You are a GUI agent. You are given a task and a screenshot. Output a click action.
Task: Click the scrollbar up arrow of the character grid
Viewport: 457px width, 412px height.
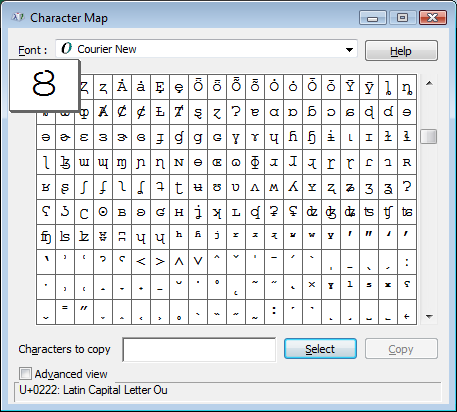[429, 83]
